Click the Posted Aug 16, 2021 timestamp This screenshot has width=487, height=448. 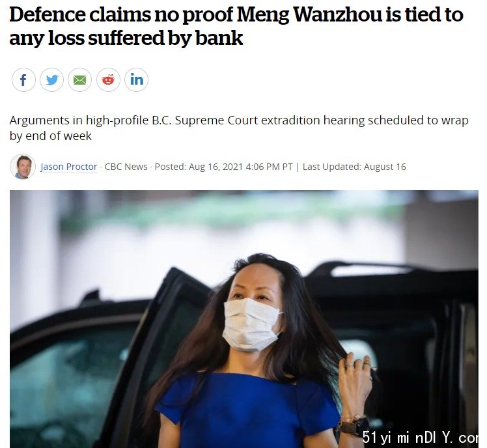point(223,167)
